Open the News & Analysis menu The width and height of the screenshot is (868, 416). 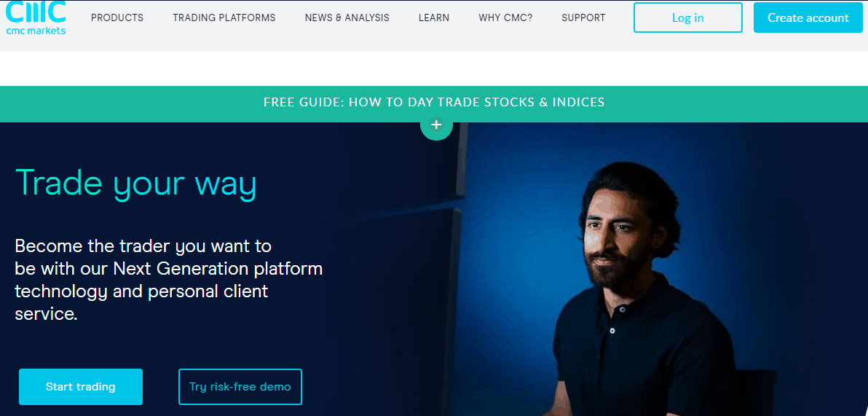347,17
